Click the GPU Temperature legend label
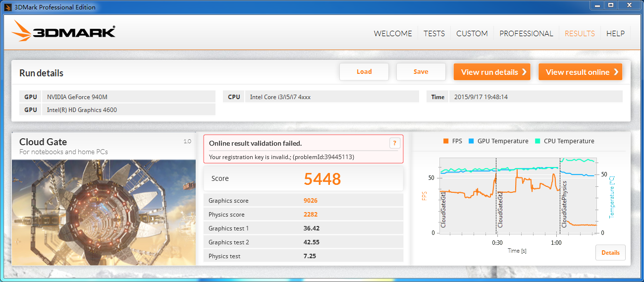 (503, 141)
